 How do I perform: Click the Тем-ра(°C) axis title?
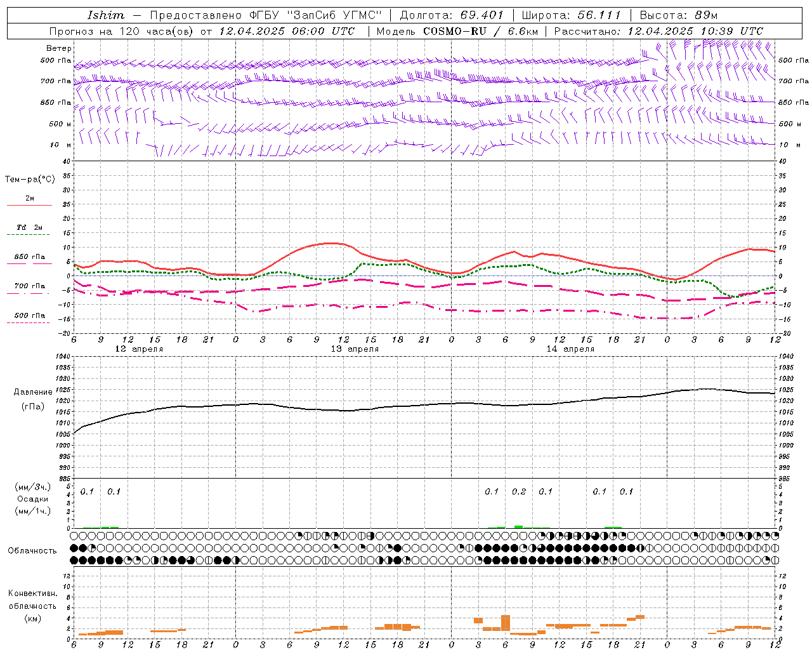[30, 179]
